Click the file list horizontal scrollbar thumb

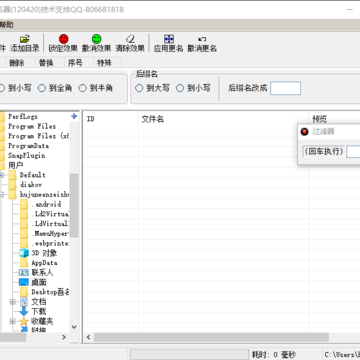point(211,337)
